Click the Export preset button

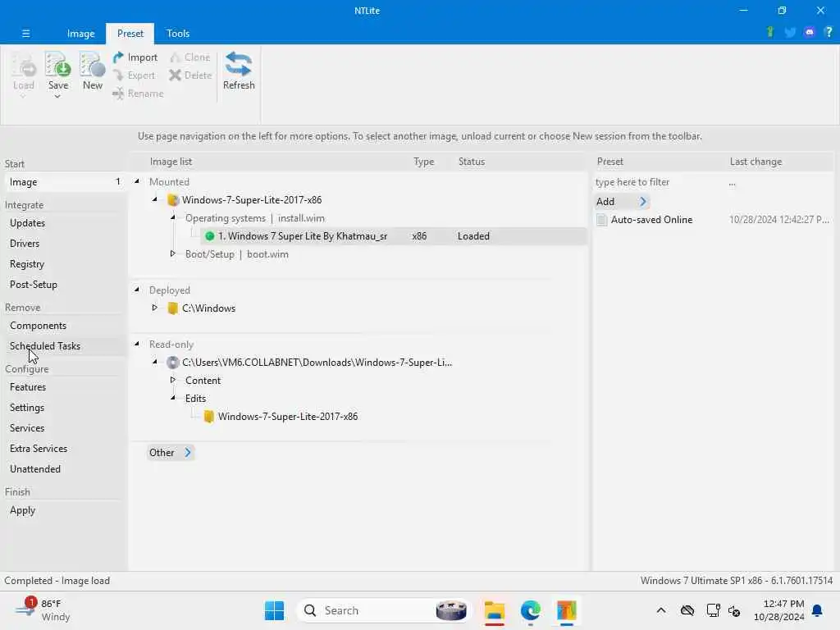coord(134,75)
